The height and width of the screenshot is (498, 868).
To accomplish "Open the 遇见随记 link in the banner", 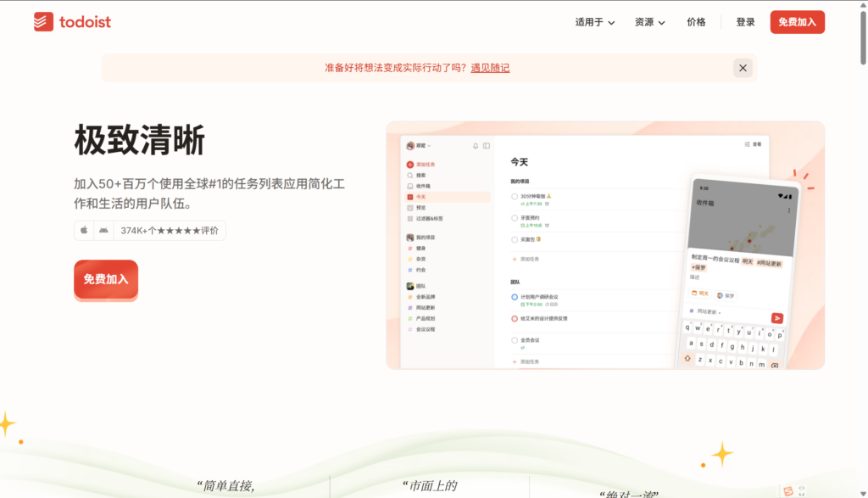I will click(x=490, y=68).
